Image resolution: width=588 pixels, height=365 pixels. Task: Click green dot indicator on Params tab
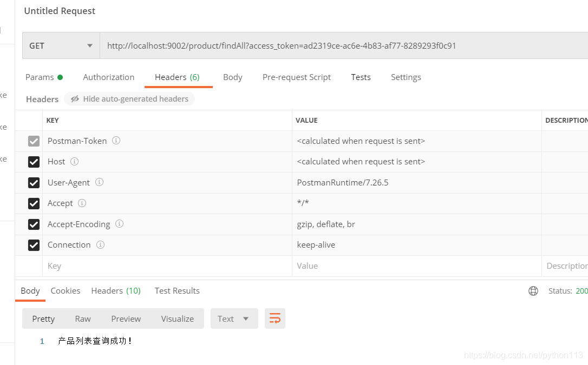pos(60,77)
